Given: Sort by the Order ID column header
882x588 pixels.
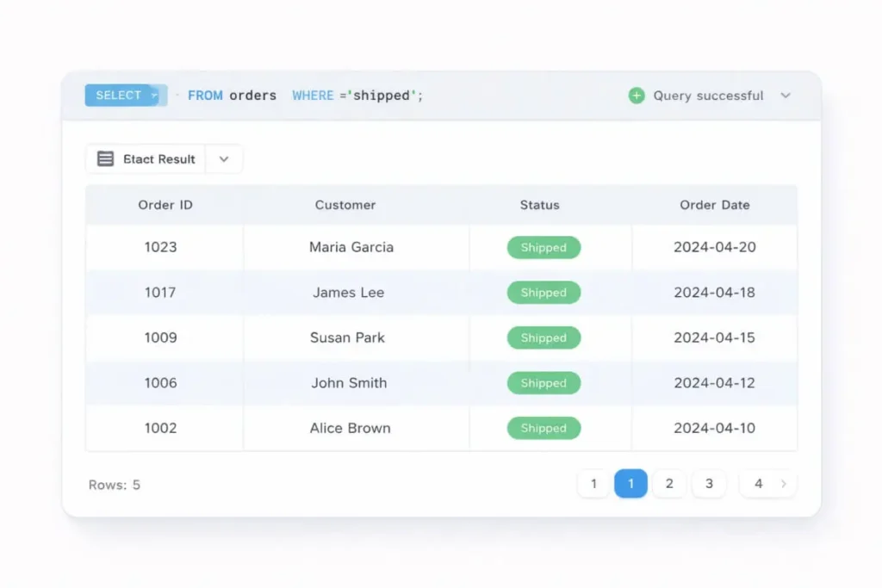Looking at the screenshot, I should (x=165, y=205).
